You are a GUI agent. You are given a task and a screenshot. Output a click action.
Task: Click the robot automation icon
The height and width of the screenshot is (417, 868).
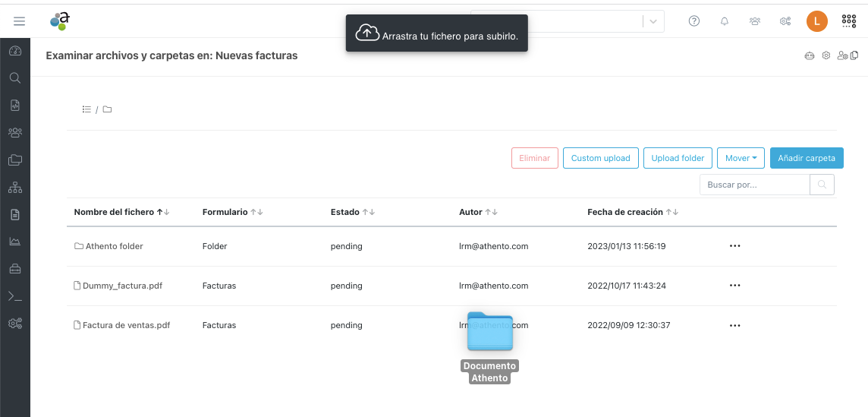[x=810, y=55]
